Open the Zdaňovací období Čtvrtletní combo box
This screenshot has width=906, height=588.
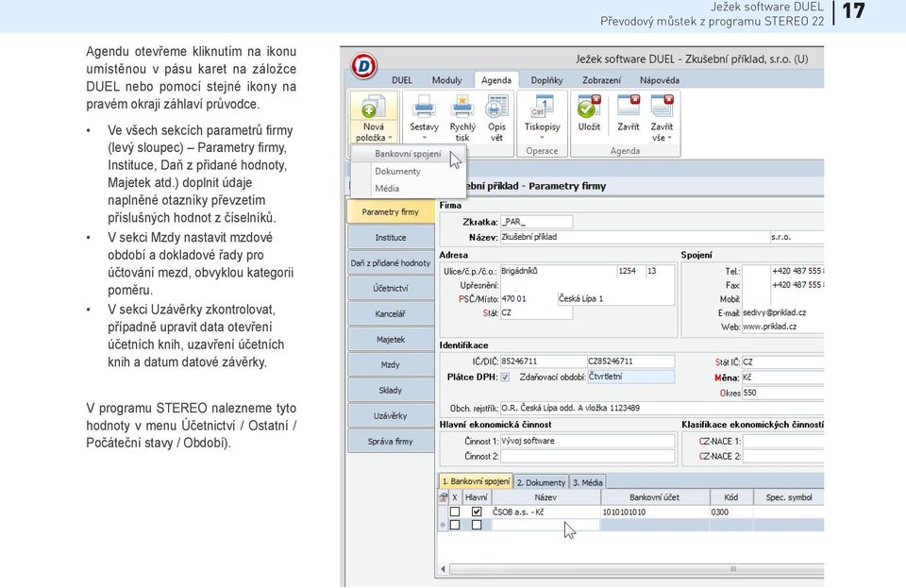(630, 377)
